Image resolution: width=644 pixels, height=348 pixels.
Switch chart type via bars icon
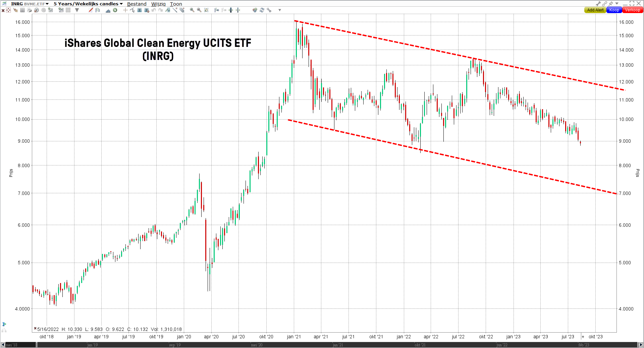click(98, 10)
